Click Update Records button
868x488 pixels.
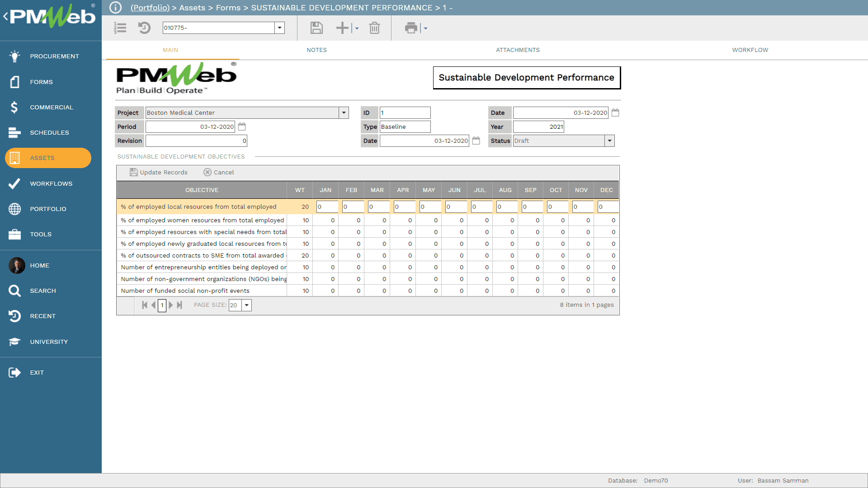click(x=159, y=173)
